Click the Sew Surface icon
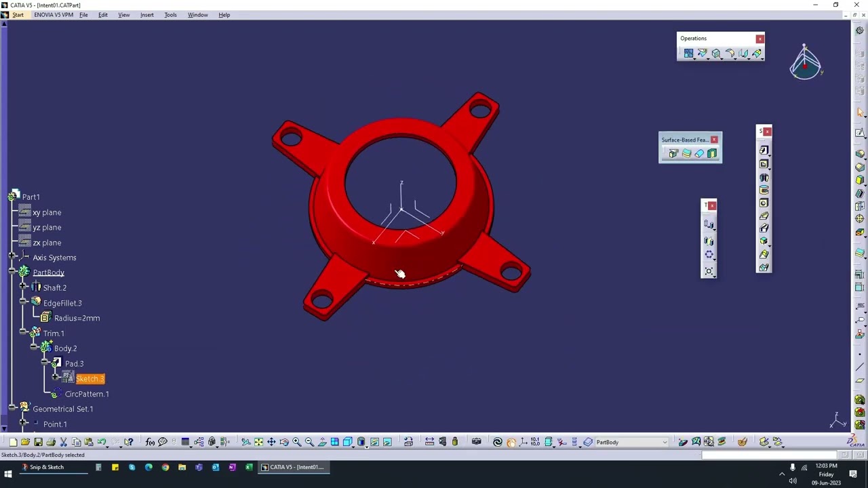Screen dimensions: 868x488 point(712,153)
